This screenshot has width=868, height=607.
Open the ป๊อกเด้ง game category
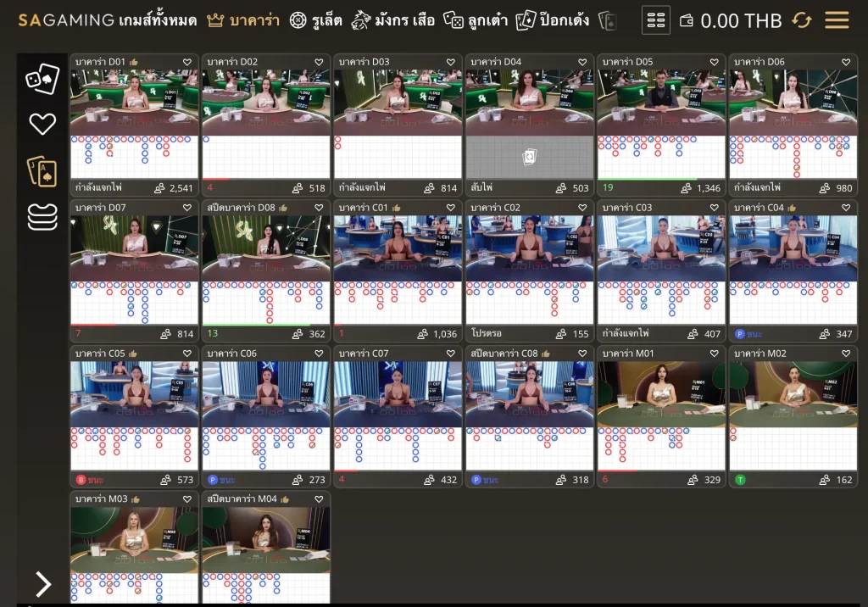[554, 20]
